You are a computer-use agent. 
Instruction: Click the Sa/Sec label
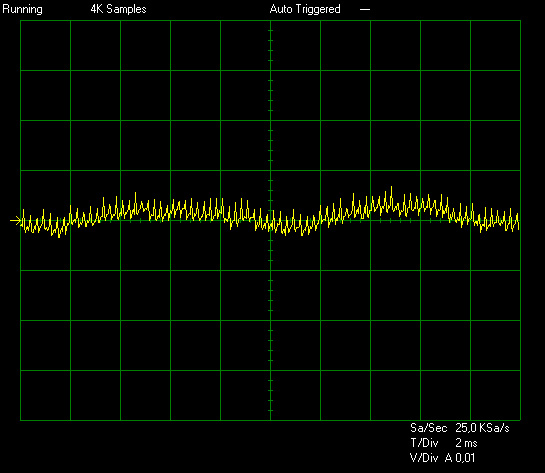pos(428,428)
